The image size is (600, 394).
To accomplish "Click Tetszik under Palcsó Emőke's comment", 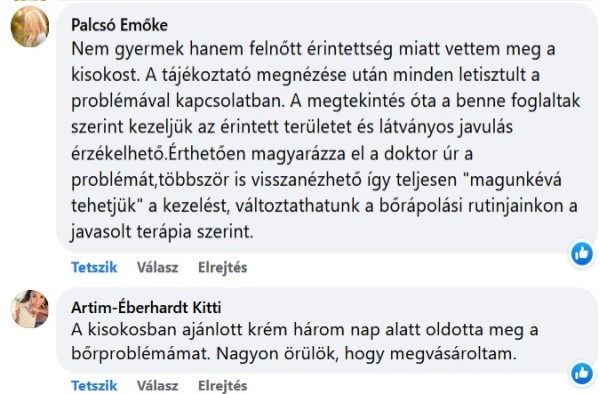I will tap(94, 267).
